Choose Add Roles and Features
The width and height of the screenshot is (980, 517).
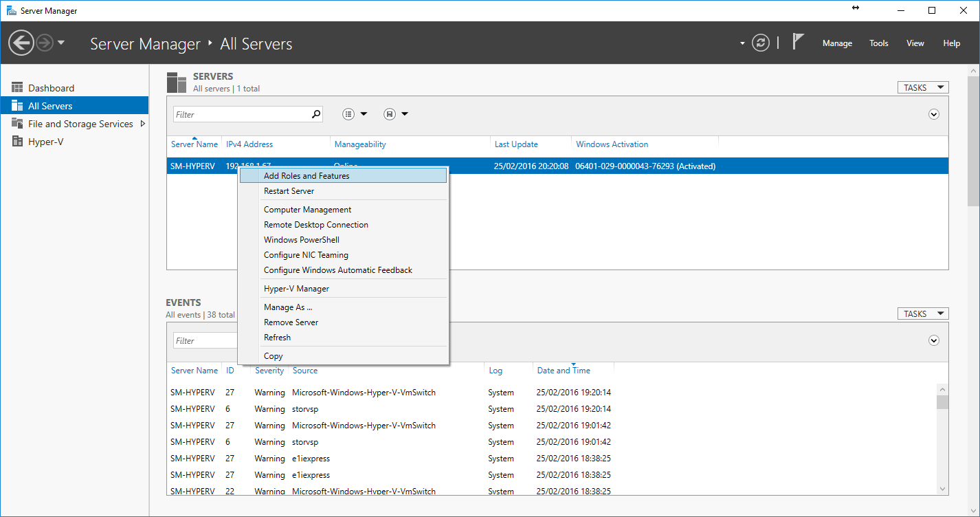(343, 176)
